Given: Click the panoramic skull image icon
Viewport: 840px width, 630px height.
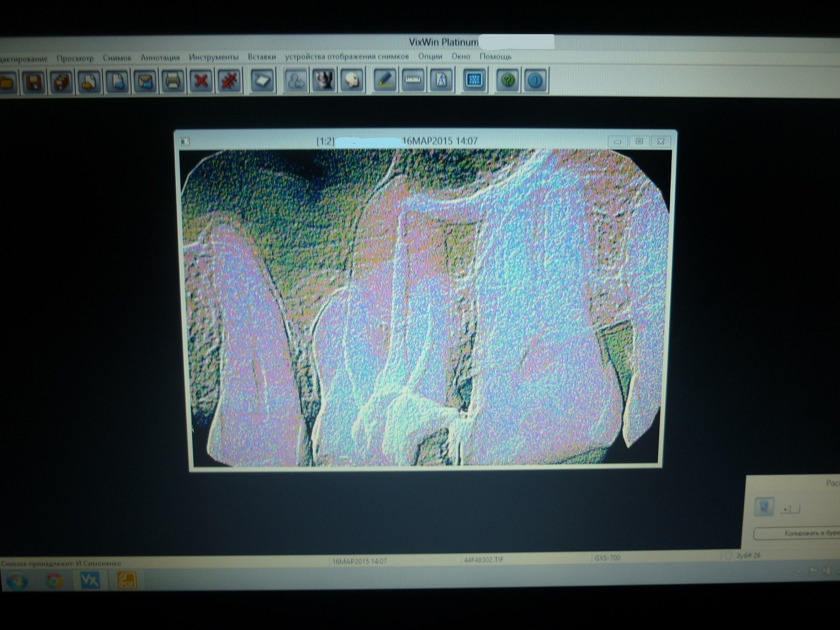Looking at the screenshot, I should coord(324,81).
